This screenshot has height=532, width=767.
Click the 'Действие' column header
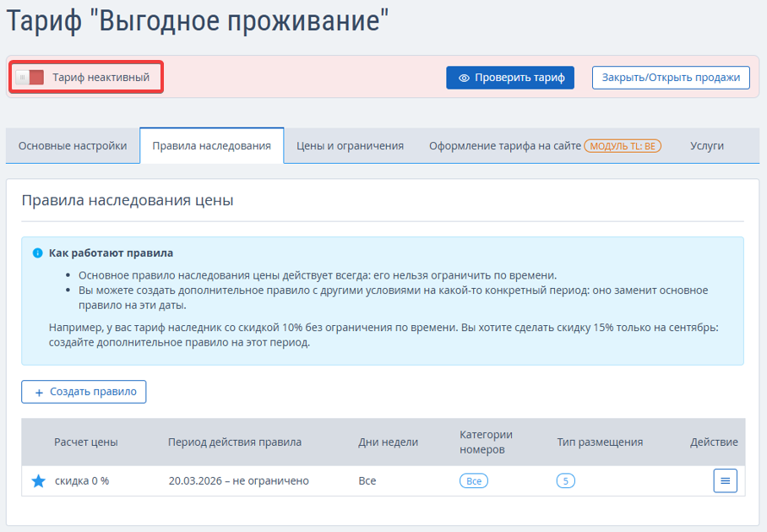tap(714, 442)
